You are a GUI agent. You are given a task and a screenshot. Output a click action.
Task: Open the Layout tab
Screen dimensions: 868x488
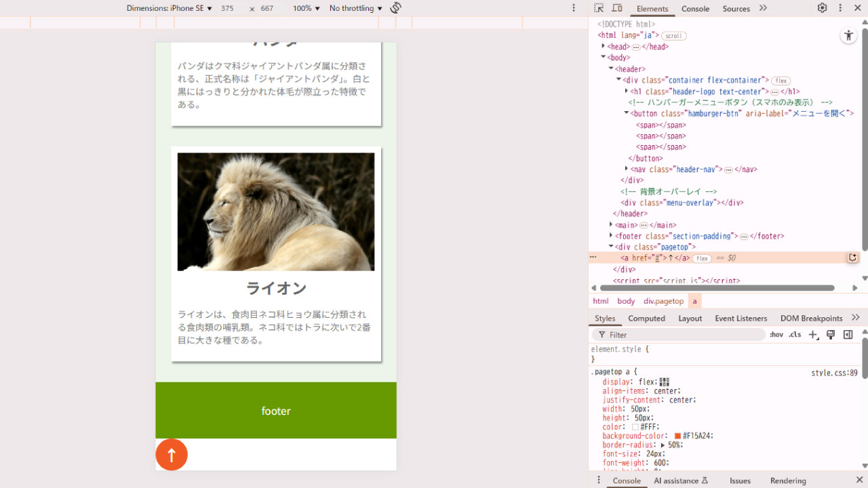pyautogui.click(x=690, y=318)
